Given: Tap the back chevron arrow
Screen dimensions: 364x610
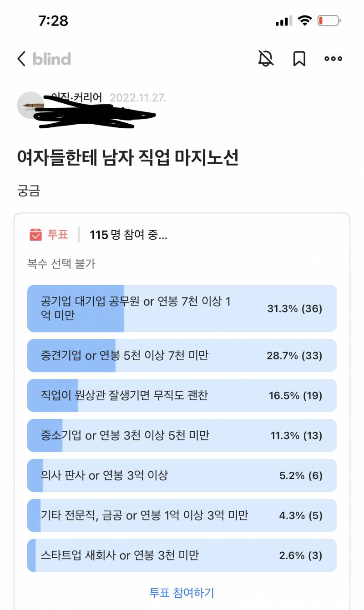Looking at the screenshot, I should pos(21,59).
